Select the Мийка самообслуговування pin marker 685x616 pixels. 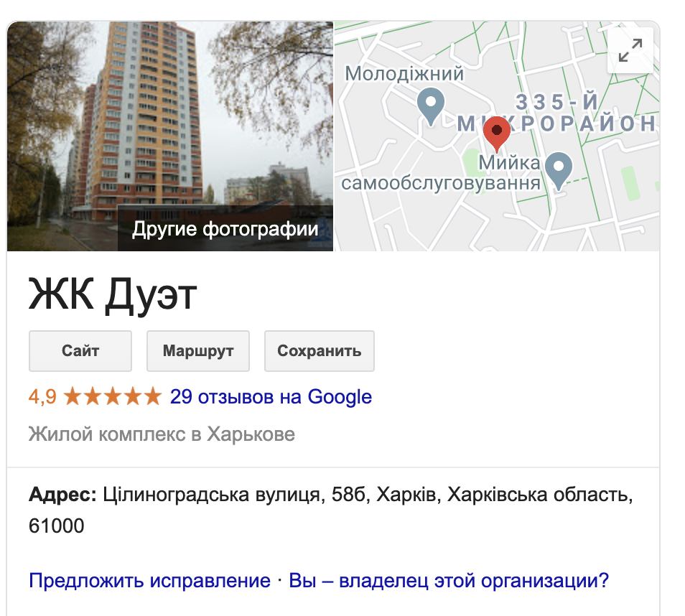click(x=559, y=170)
